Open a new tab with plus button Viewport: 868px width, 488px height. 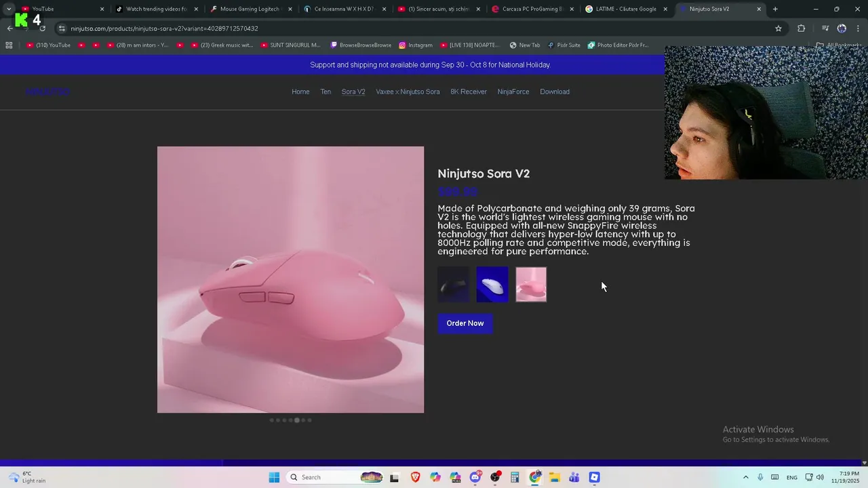click(x=775, y=9)
